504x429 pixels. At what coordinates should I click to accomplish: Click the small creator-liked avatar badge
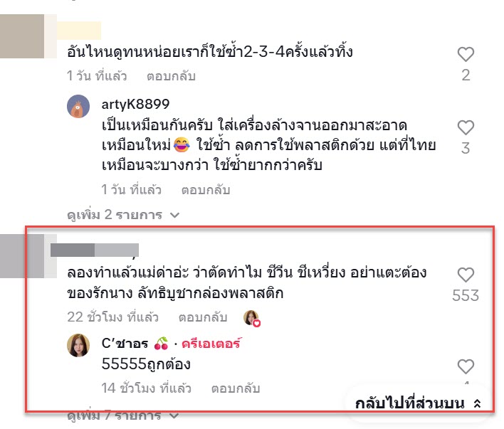[251, 318]
